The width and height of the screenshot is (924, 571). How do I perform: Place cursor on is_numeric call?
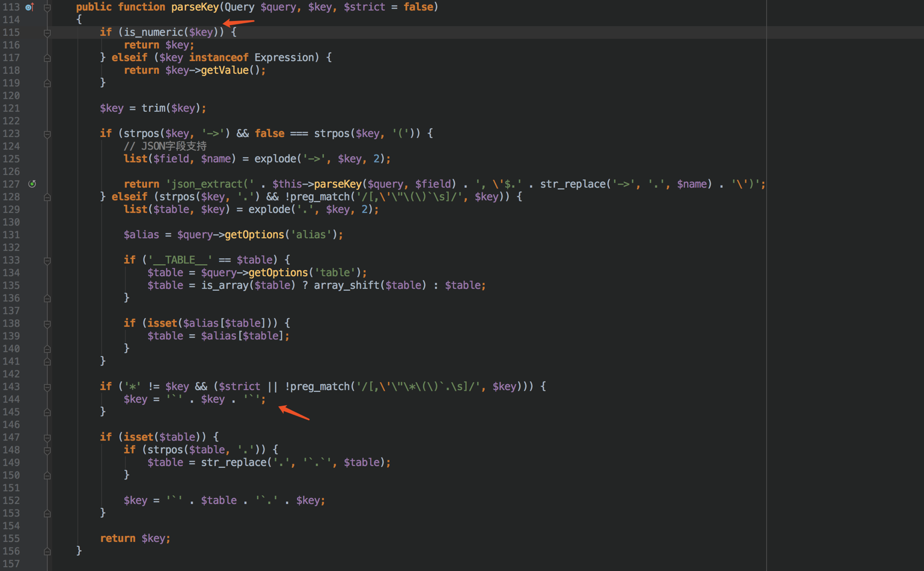click(x=153, y=32)
